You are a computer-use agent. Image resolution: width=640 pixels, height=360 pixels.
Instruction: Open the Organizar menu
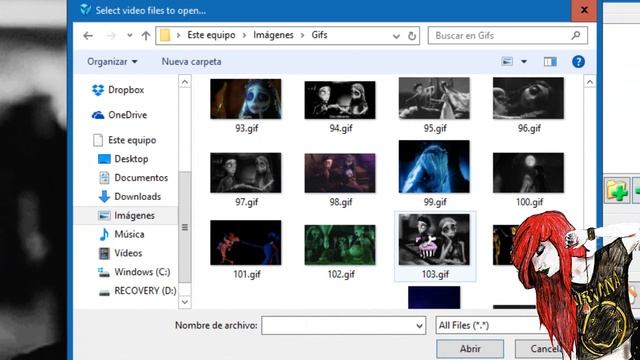click(112, 62)
